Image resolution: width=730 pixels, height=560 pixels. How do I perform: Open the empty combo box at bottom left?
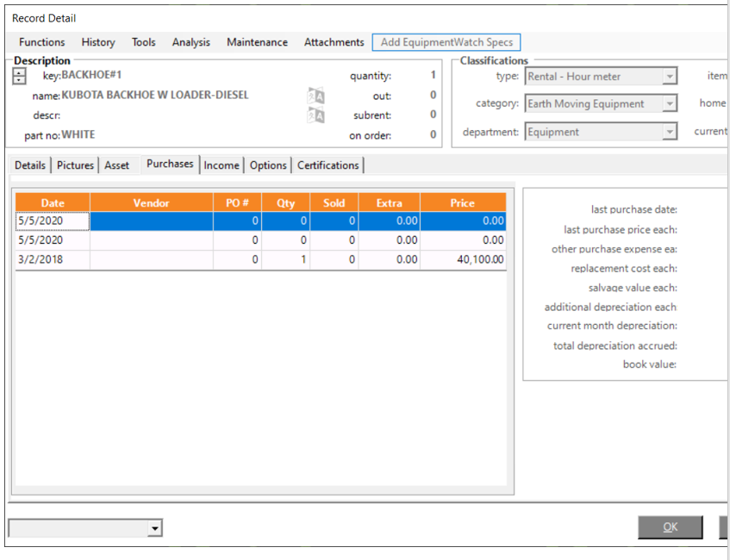154,528
